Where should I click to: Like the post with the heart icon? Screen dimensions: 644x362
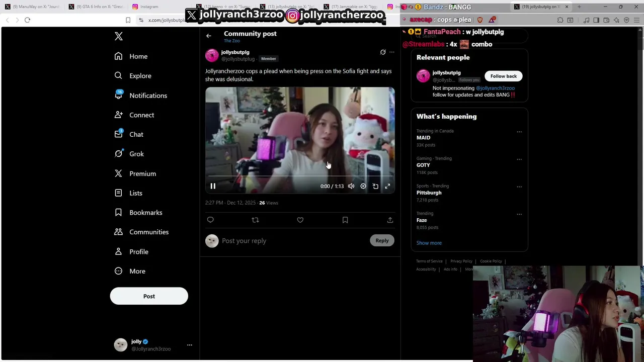pos(300,220)
